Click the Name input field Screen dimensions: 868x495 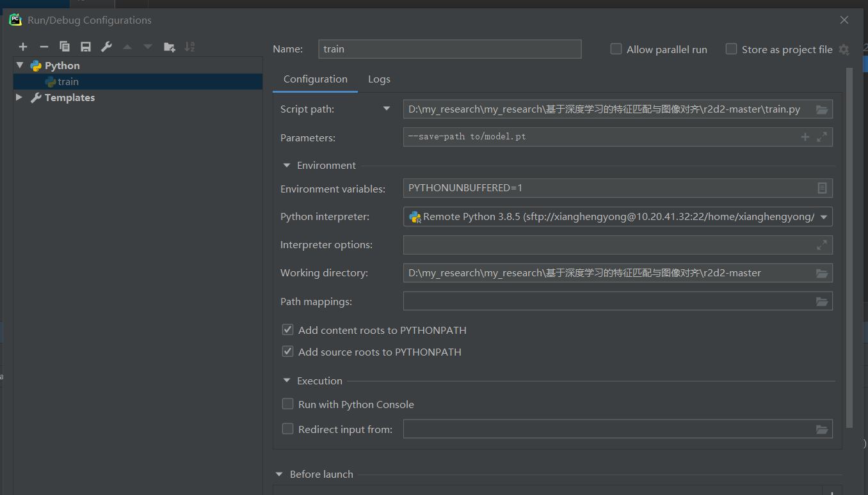450,49
